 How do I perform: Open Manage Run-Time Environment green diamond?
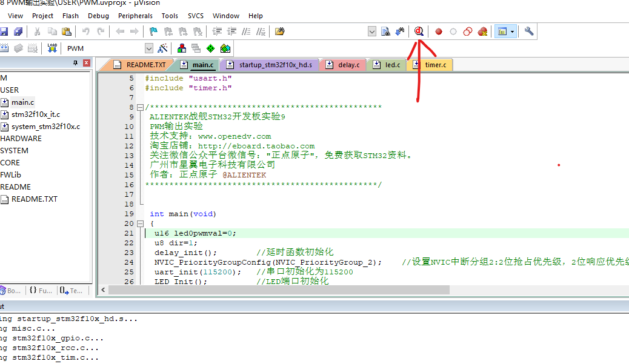[x=211, y=48]
